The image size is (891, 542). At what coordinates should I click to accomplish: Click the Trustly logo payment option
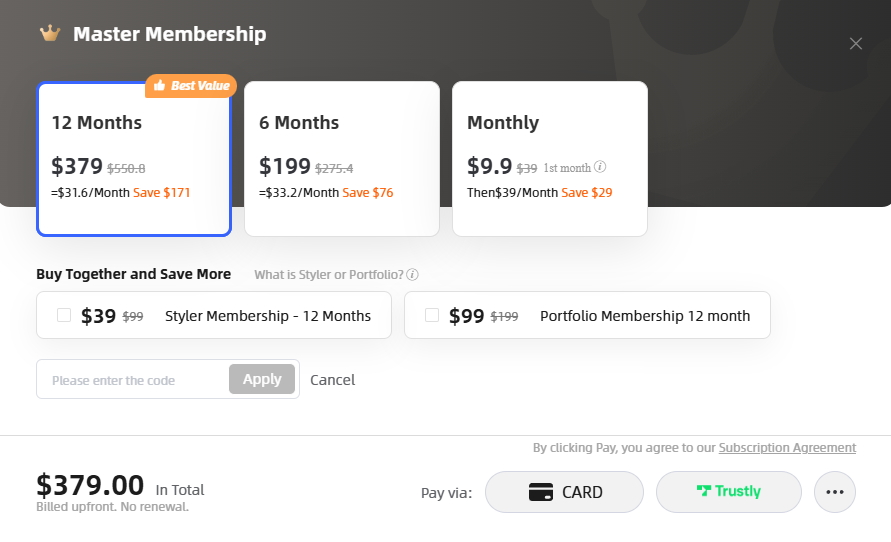(728, 492)
